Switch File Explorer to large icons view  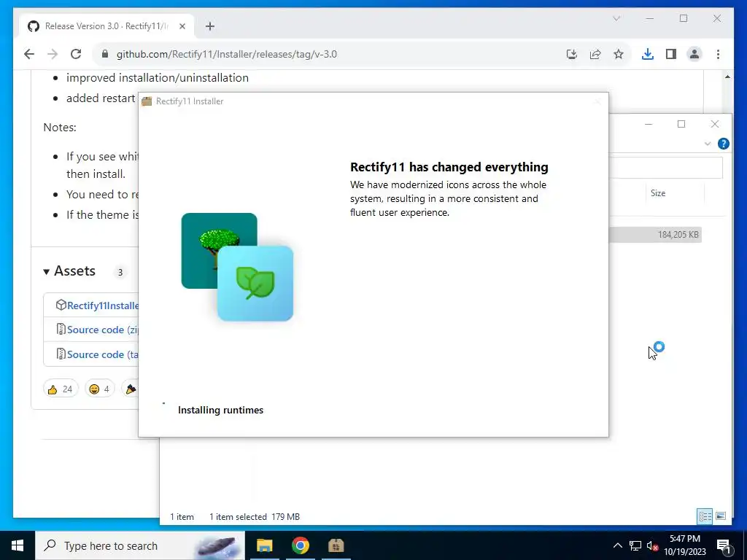tap(721, 516)
